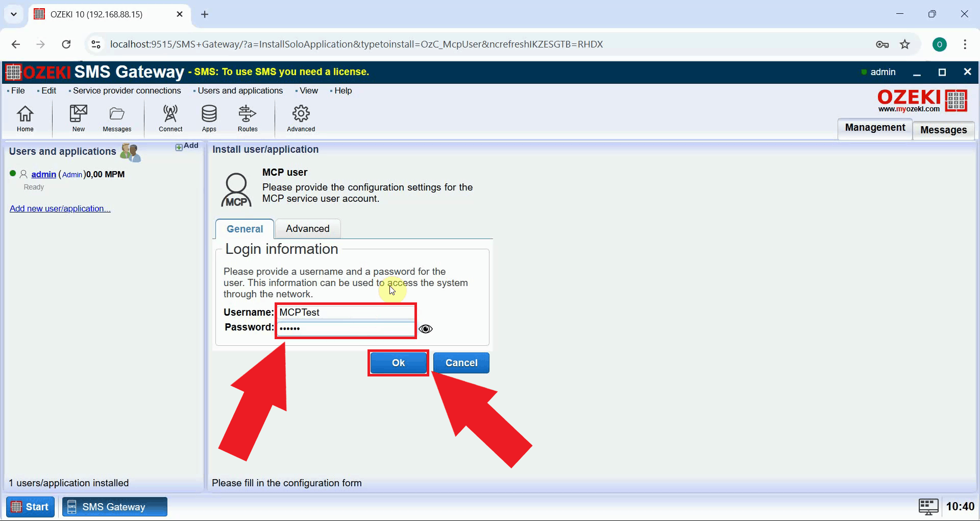Open the browser tab search chevron

pos(13,14)
